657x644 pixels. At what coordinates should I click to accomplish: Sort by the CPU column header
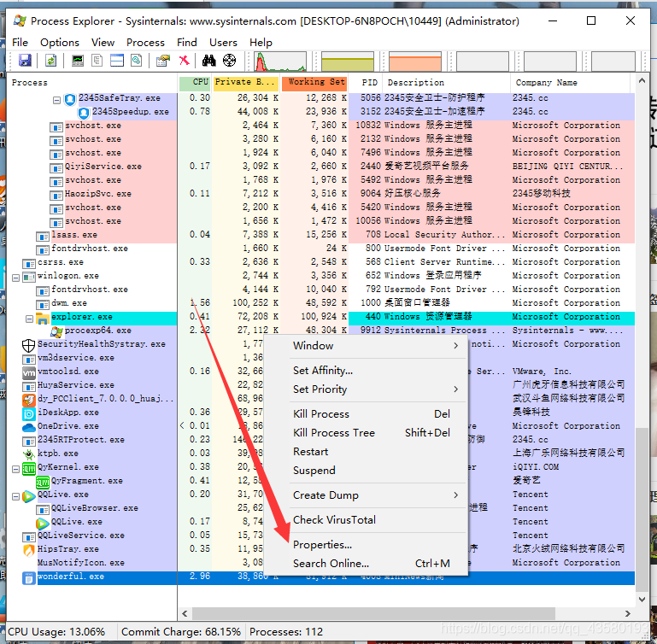click(x=195, y=83)
